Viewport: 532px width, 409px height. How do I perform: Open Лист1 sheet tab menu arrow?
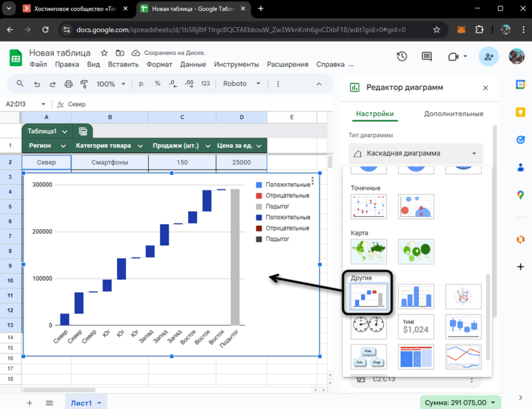(99, 403)
